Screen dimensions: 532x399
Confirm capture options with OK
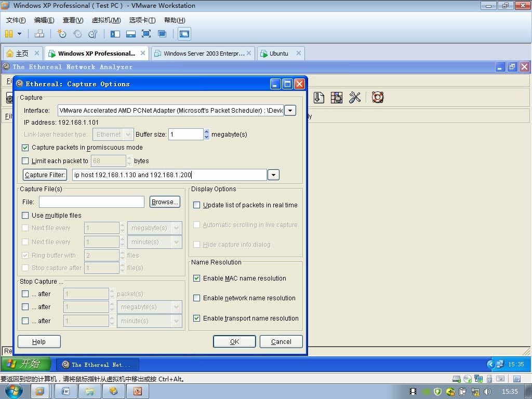(x=234, y=342)
